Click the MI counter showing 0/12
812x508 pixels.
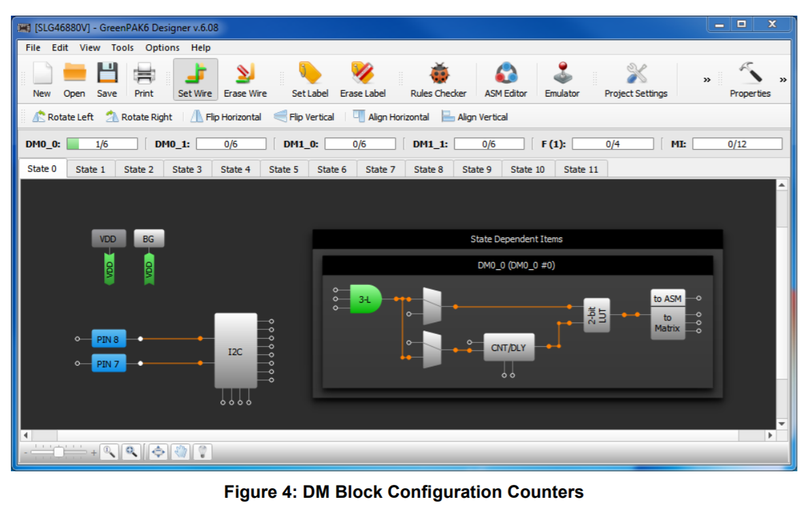(737, 143)
